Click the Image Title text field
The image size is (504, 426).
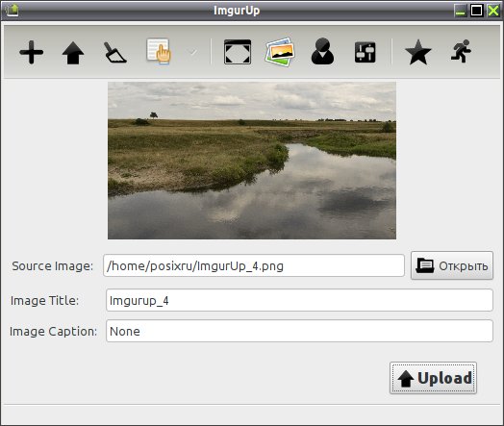(x=299, y=300)
